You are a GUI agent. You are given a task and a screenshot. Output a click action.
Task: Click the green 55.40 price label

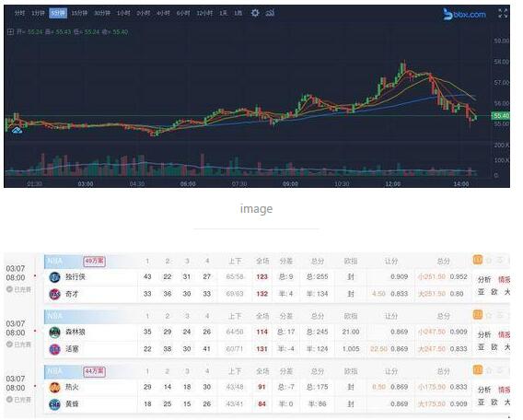tap(500, 116)
